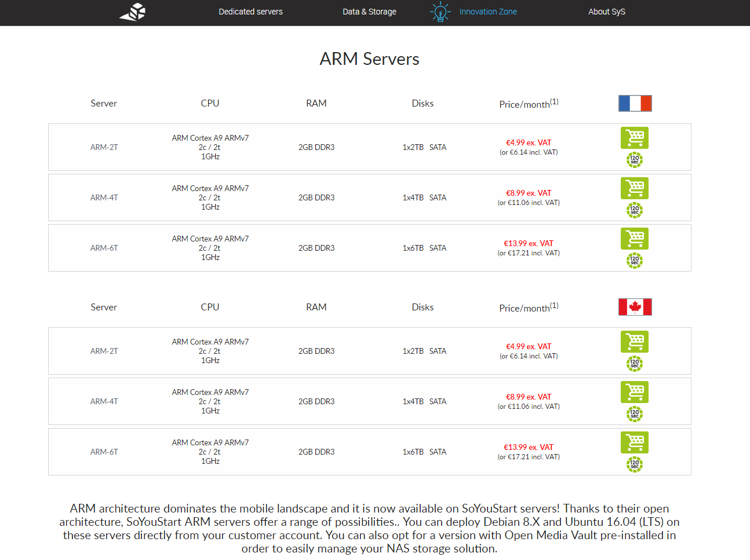Click the 120 sec badge for France ARM-6T

pyautogui.click(x=635, y=260)
